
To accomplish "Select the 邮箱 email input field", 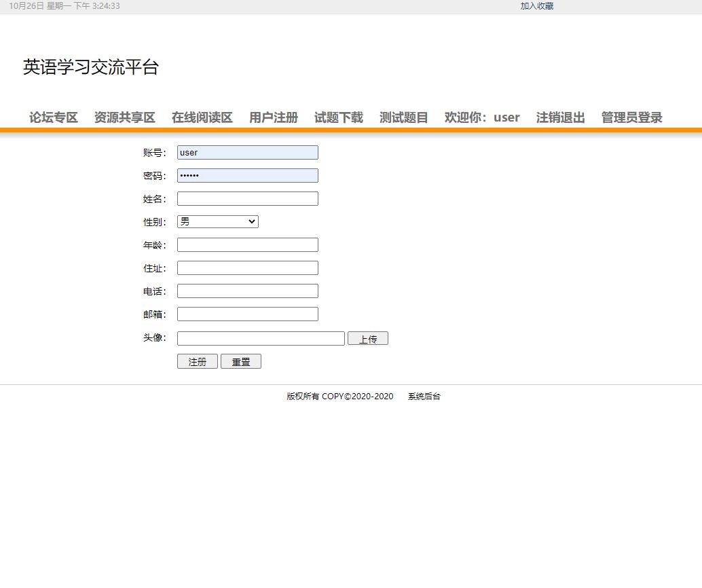I will (x=247, y=314).
